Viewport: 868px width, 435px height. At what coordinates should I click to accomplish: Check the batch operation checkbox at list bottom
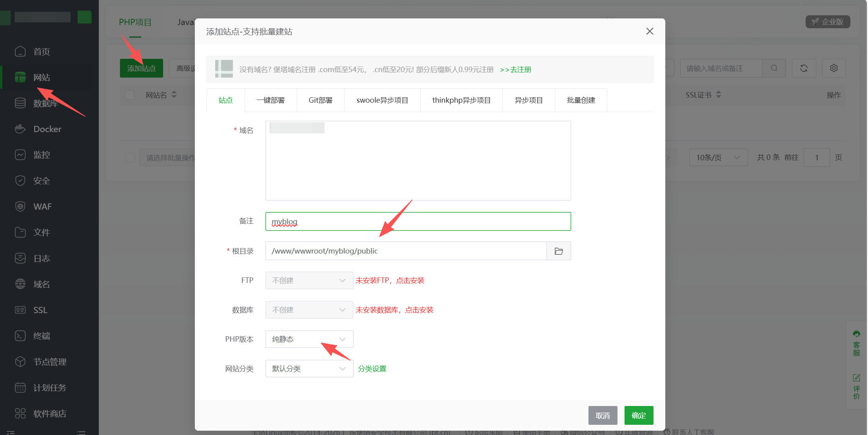point(130,158)
